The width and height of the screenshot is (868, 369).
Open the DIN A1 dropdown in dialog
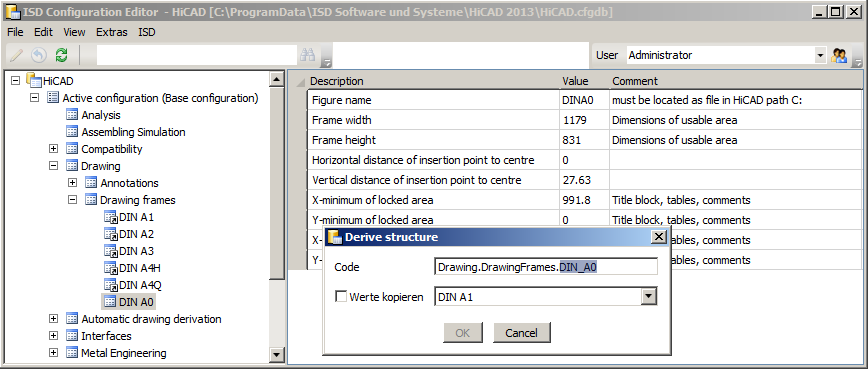[649, 297]
